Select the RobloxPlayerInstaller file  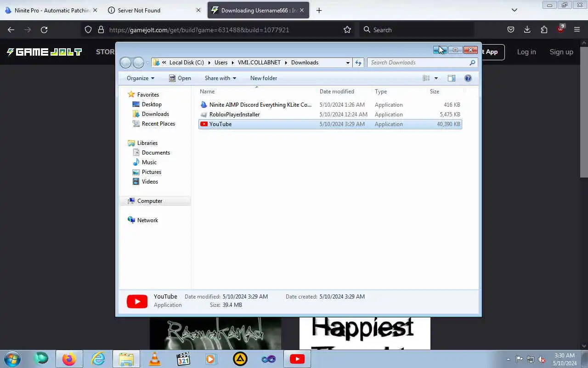click(x=330, y=115)
